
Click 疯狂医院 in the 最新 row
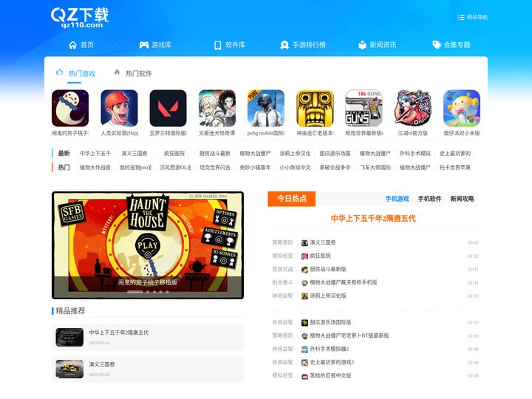point(174,154)
